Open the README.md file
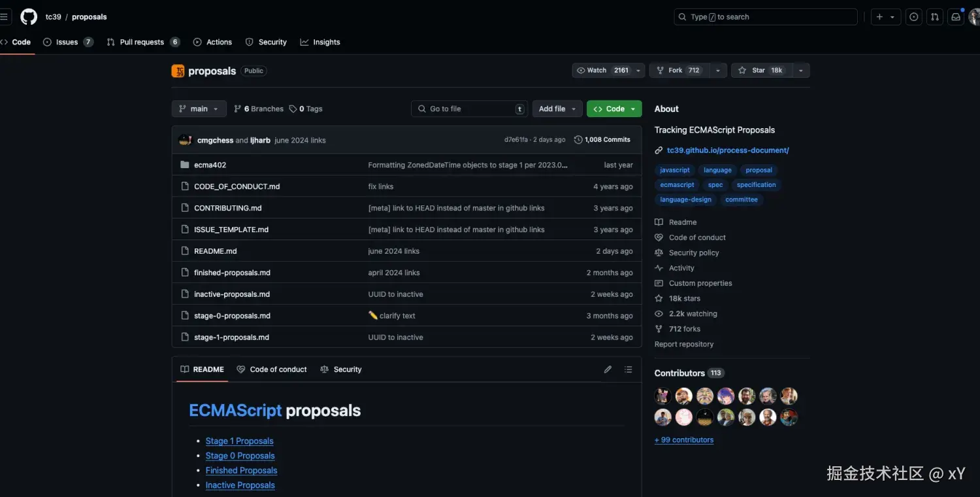 coord(216,251)
